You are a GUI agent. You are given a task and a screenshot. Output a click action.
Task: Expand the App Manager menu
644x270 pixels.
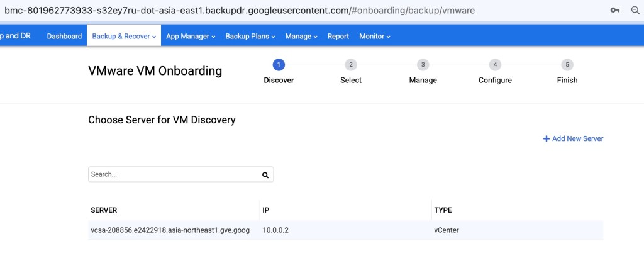(x=191, y=37)
